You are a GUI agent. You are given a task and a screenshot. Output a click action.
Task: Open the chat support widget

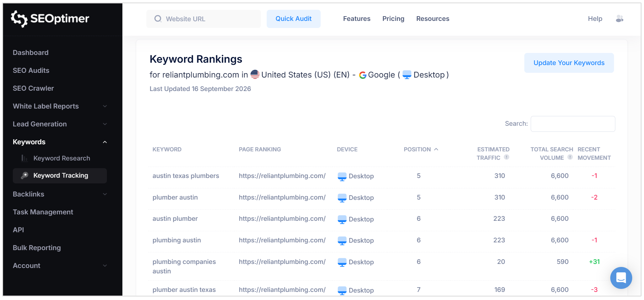(621, 278)
